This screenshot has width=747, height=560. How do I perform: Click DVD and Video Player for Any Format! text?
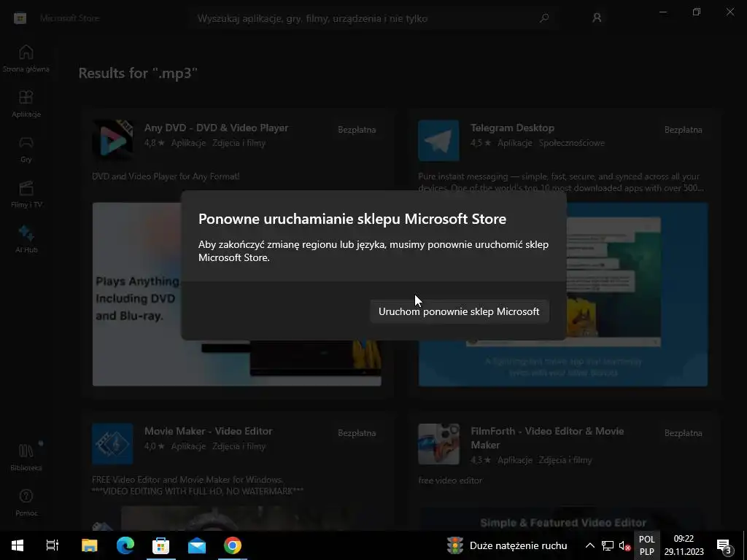pos(166,176)
